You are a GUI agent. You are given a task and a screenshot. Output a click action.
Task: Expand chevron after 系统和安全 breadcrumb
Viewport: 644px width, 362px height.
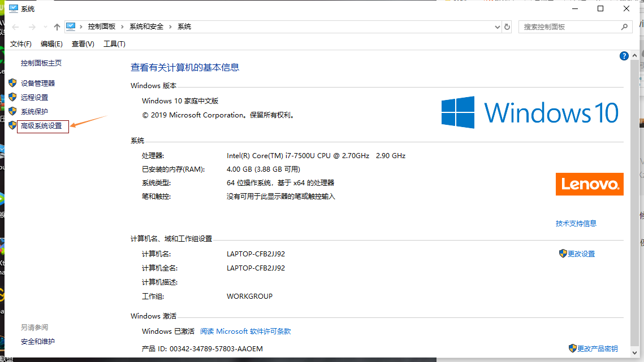170,27
